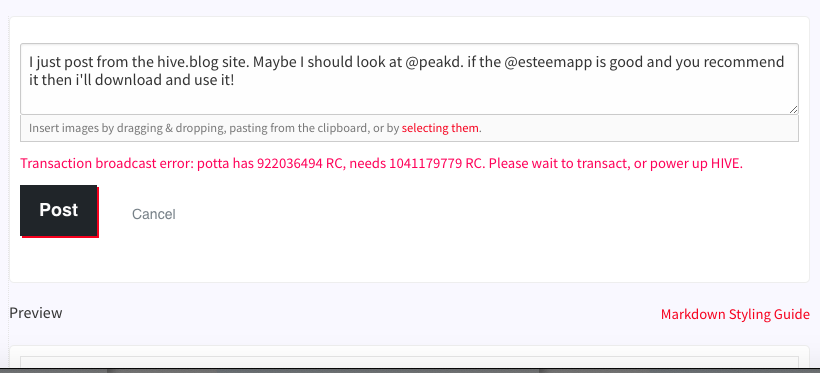820x373 pixels.
Task: Cancel the comment reply
Action: coord(154,214)
